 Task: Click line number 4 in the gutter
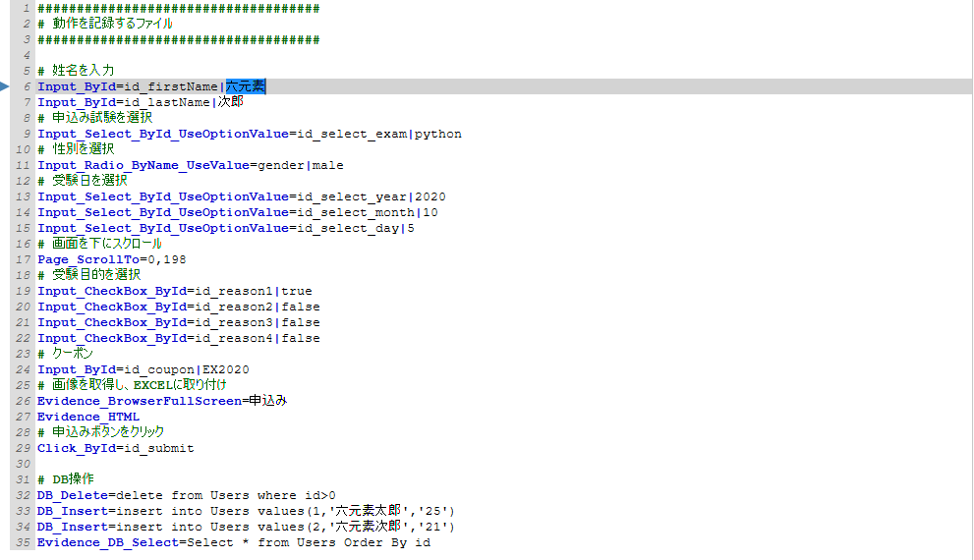click(x=27, y=55)
